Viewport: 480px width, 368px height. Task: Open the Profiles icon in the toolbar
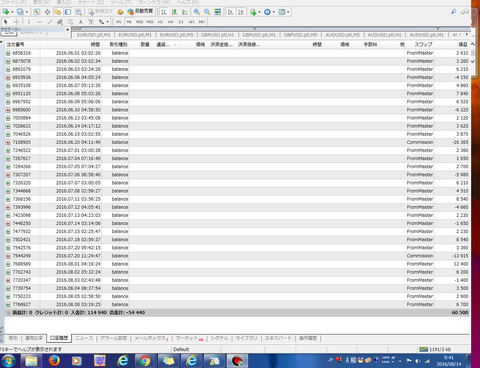click(x=20, y=12)
